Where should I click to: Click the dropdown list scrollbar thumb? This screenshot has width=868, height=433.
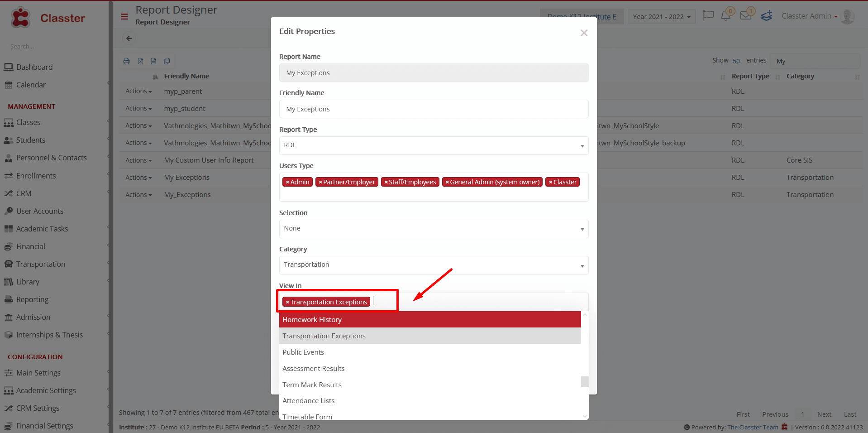point(585,382)
